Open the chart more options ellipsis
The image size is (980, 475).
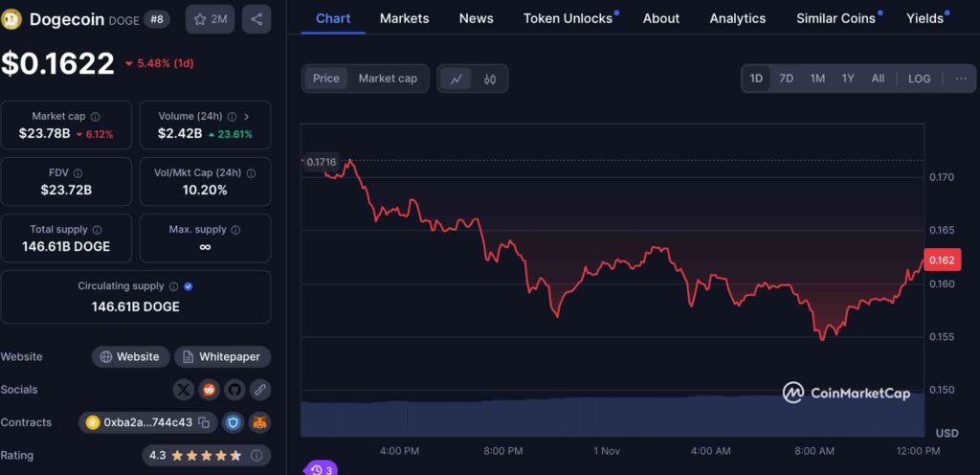[x=961, y=79]
